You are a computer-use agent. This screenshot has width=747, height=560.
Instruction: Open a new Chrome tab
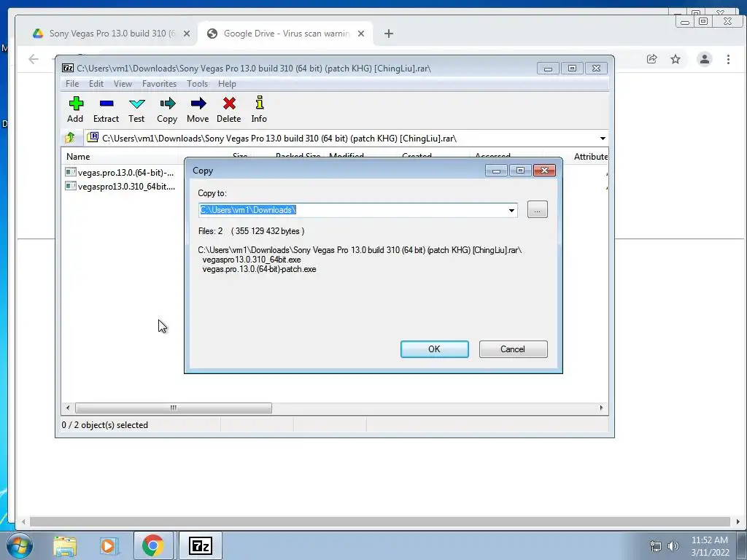click(x=389, y=34)
